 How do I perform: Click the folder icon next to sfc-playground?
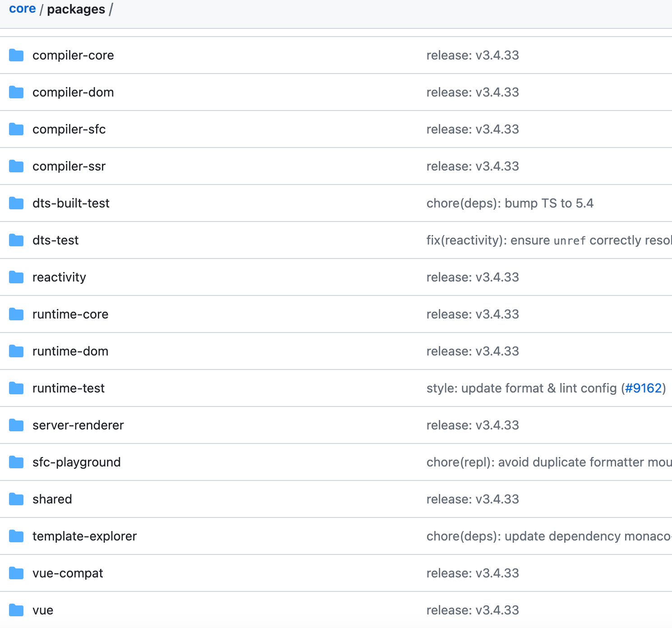[x=16, y=462]
